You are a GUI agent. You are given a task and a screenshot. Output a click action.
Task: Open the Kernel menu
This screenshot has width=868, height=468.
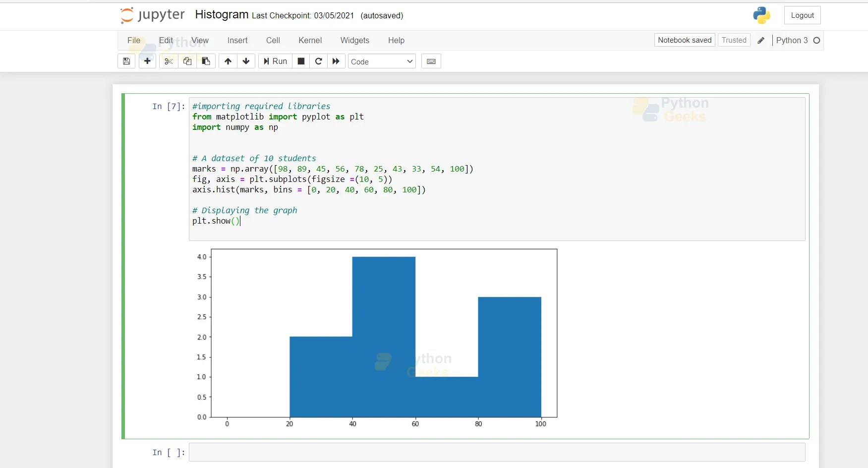tap(310, 40)
